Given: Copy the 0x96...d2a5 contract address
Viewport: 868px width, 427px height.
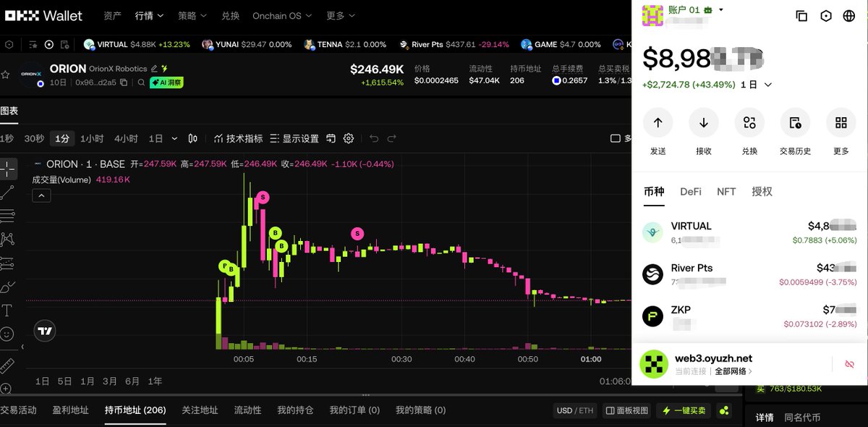Looking at the screenshot, I should (x=124, y=83).
